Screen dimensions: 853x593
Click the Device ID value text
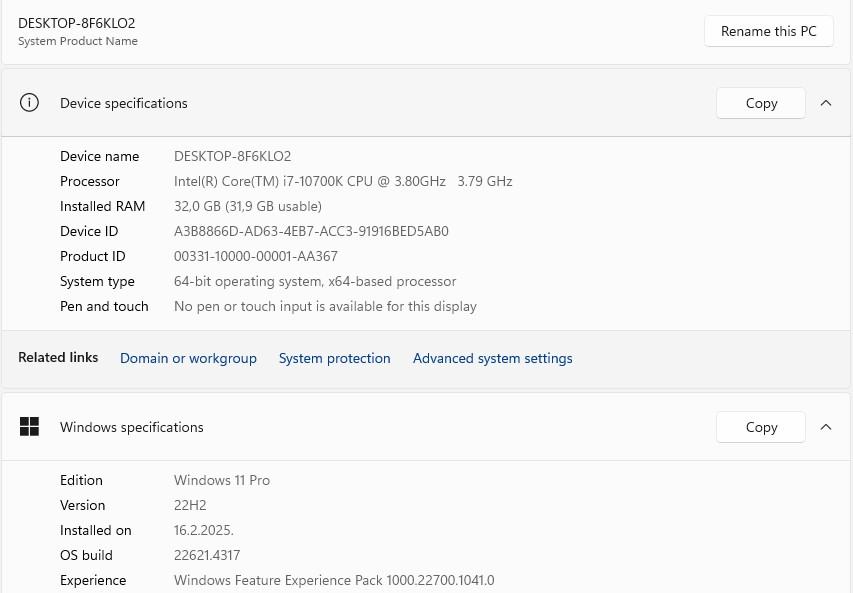point(311,231)
